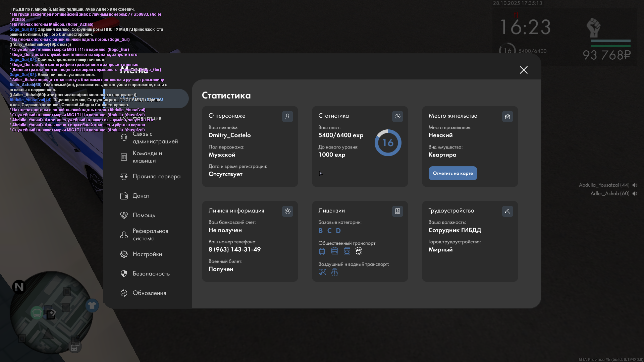
Task: Click the boat license icon
Action: 334,272
